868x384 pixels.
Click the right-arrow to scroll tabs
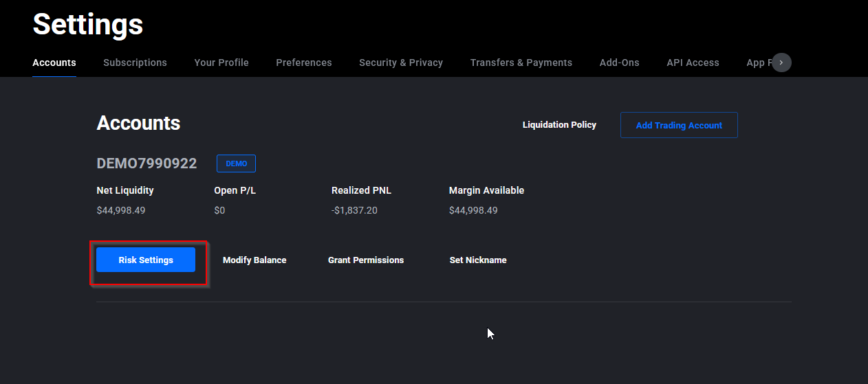pyautogui.click(x=781, y=63)
